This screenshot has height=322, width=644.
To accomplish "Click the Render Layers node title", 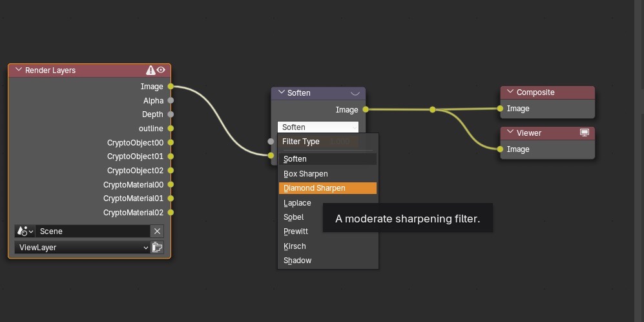I will click(50, 70).
